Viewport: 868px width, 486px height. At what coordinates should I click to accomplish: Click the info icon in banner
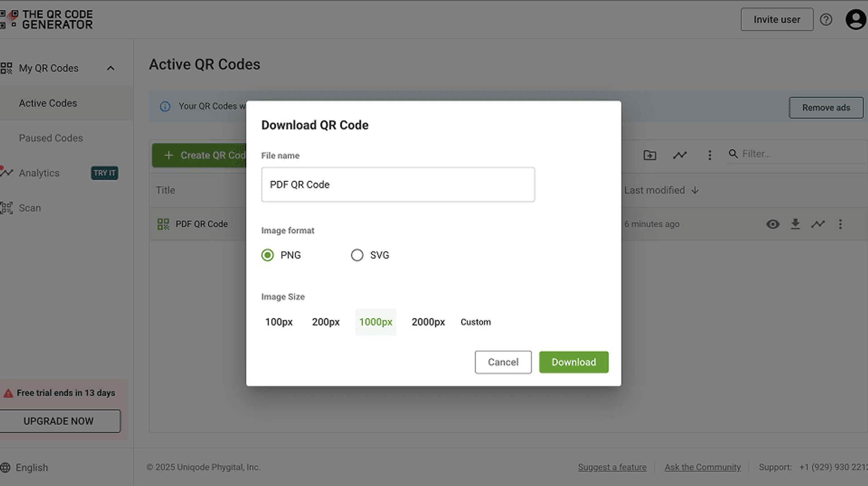[165, 106]
